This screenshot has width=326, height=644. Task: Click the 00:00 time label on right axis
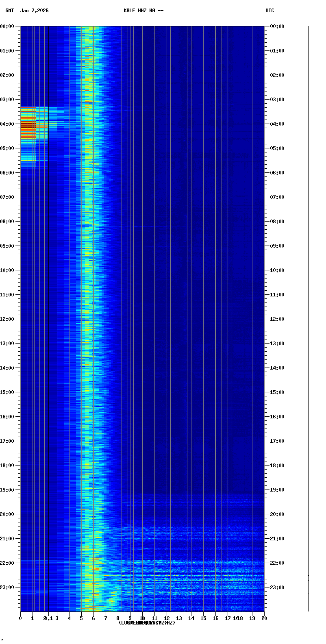[x=277, y=26]
